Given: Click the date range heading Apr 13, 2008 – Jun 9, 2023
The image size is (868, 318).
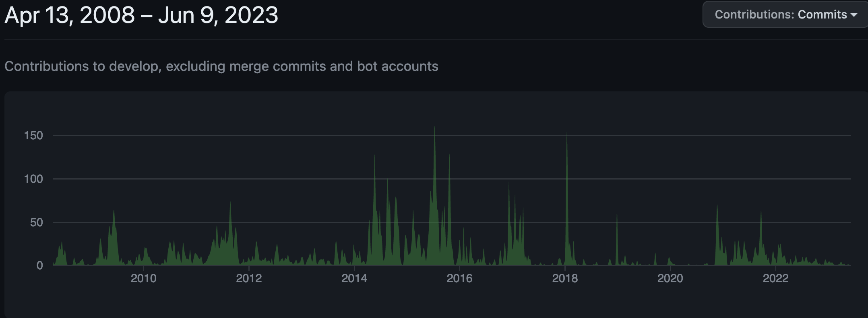Looking at the screenshot, I should point(141,15).
